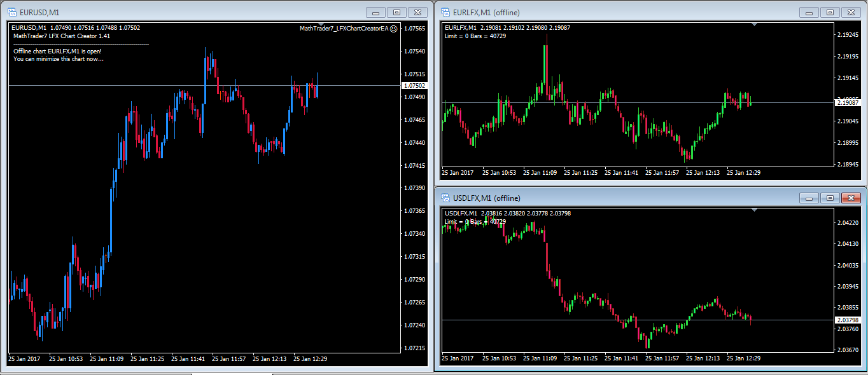Viewport: 868px width, 375px height.
Task: Click the 1.07215 price axis label
Action: pyautogui.click(x=416, y=348)
